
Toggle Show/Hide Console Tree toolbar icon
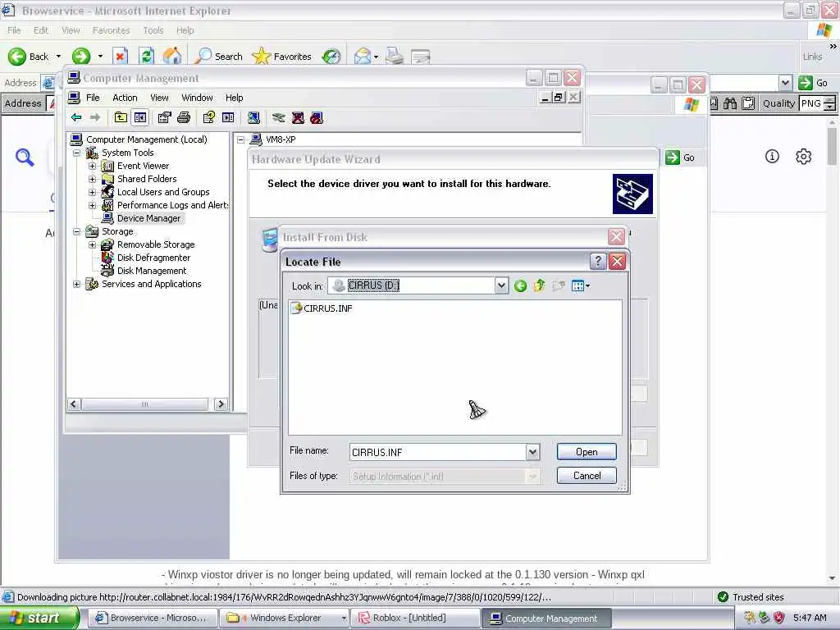pos(140,118)
